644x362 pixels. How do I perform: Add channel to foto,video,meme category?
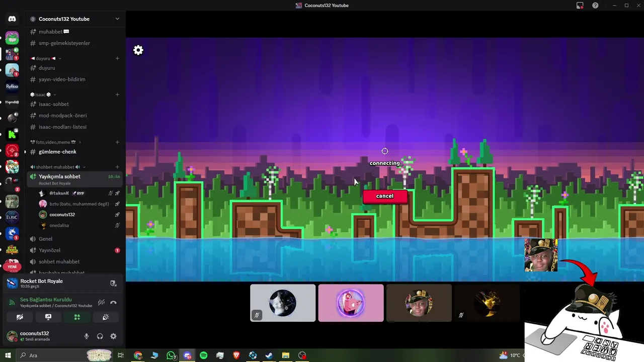click(117, 142)
